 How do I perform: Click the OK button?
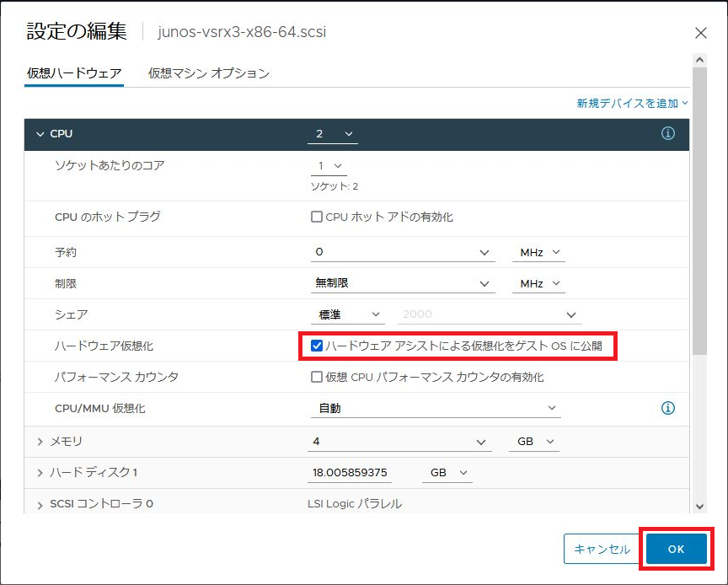[x=676, y=549]
